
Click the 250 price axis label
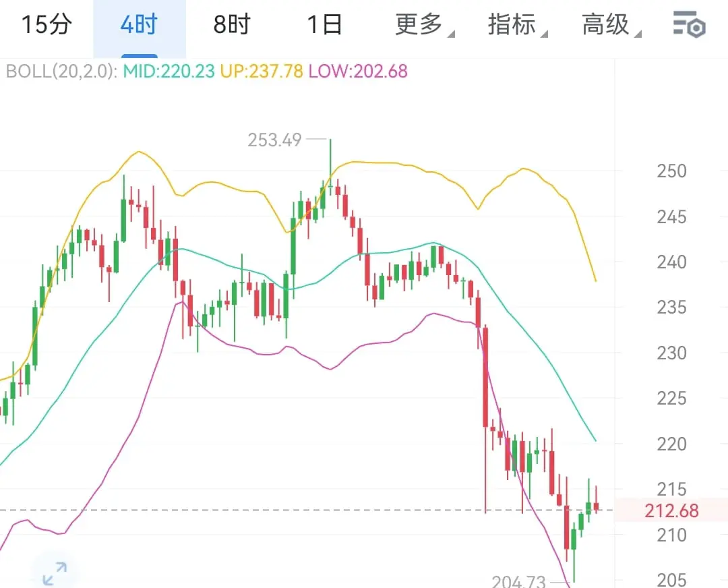tap(671, 171)
